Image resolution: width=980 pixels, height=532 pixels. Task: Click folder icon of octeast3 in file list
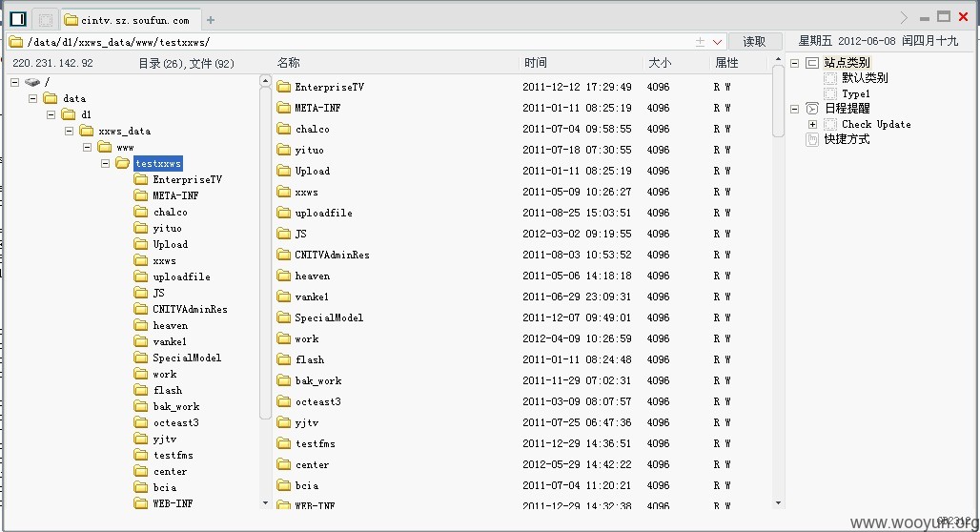tap(284, 401)
